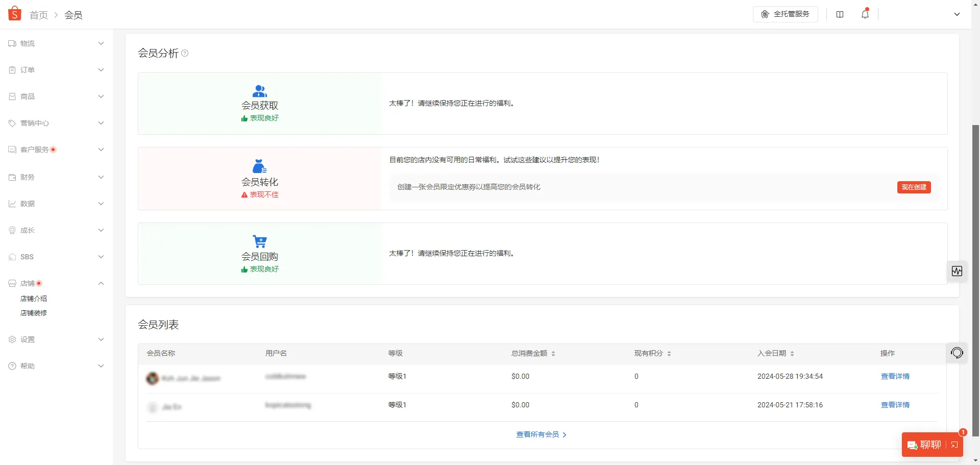Expand the 财务 finance menu
980x465 pixels.
pos(101,177)
